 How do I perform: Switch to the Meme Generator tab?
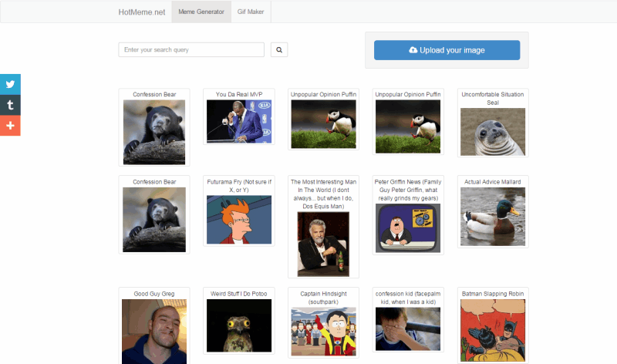pyautogui.click(x=201, y=12)
